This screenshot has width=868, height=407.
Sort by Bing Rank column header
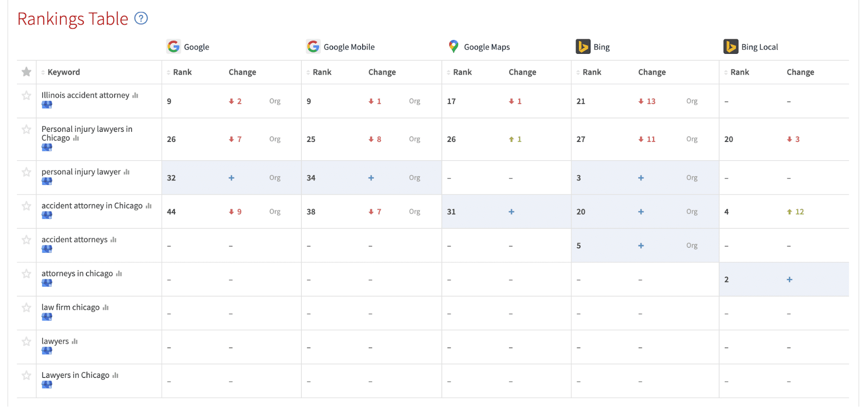pos(591,72)
